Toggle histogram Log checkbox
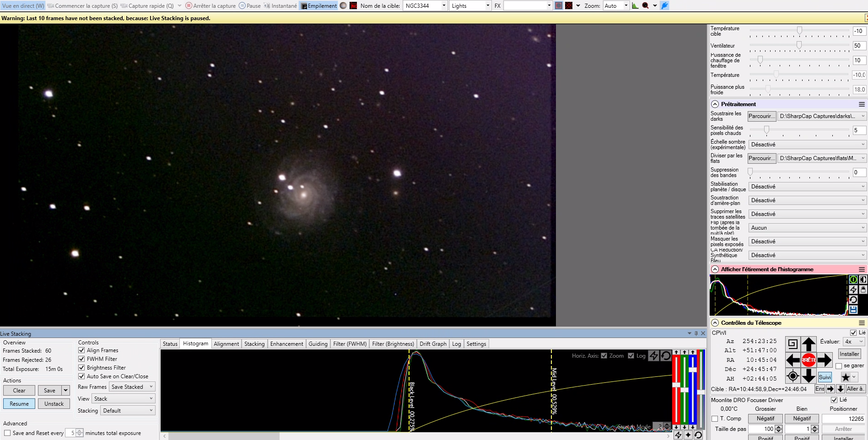 click(x=631, y=356)
